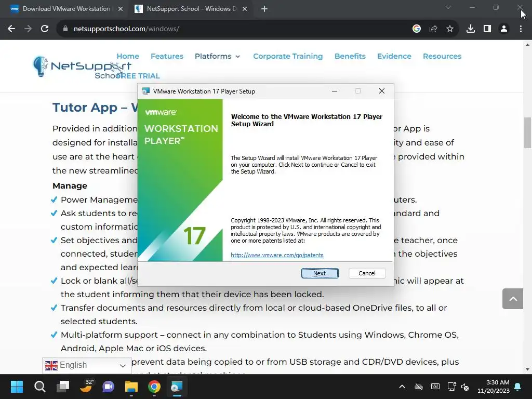The image size is (532, 399).
Task: Open the notifications bell
Action: tap(518, 387)
